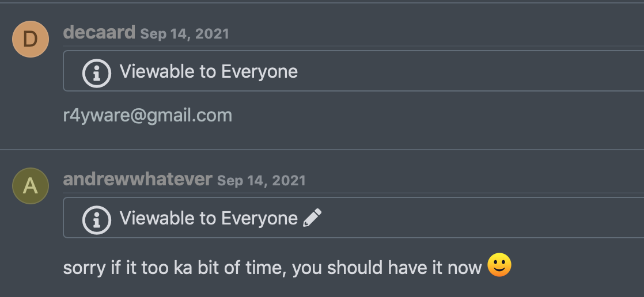Click the Sep 14, 2021 date on andrewwhatever's post
This screenshot has height=297, width=644.
click(x=261, y=181)
